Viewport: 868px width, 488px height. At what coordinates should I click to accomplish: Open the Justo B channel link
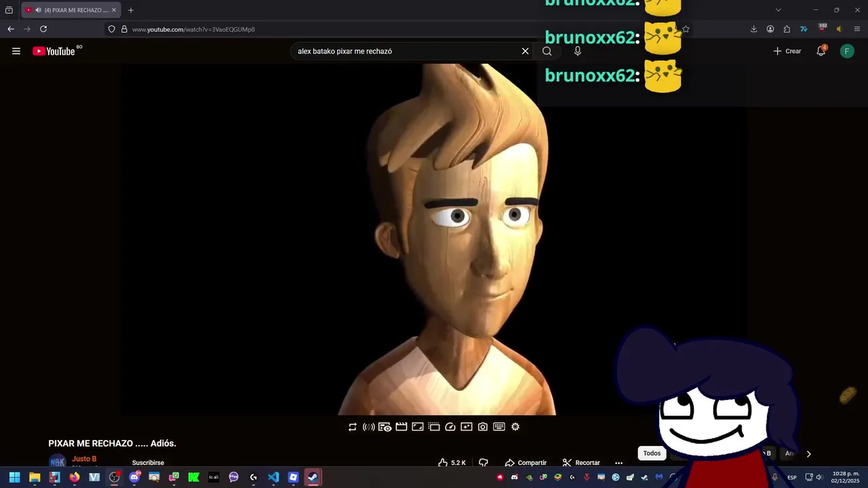(84, 459)
